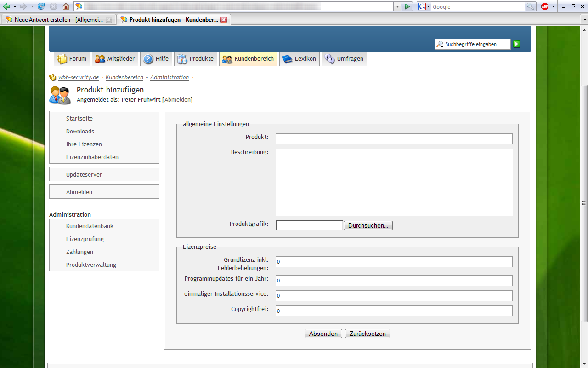This screenshot has height=368, width=588.
Task: Click the Abmelden link next to username
Action: pos(178,100)
